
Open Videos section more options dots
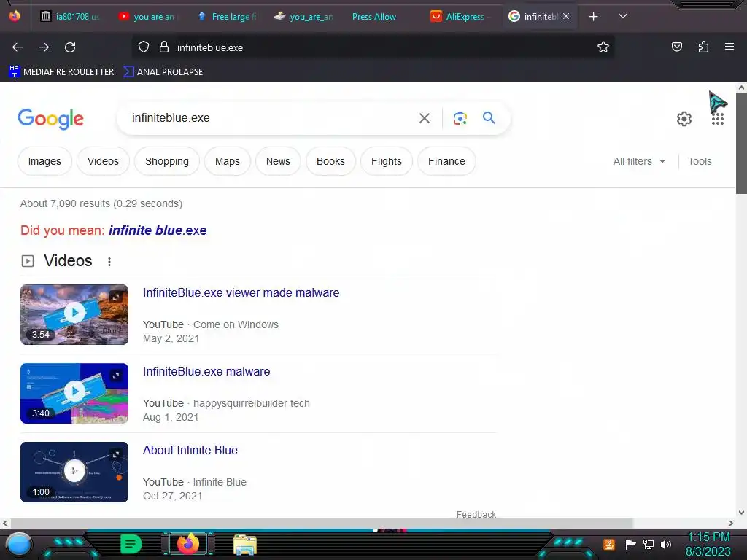point(109,262)
